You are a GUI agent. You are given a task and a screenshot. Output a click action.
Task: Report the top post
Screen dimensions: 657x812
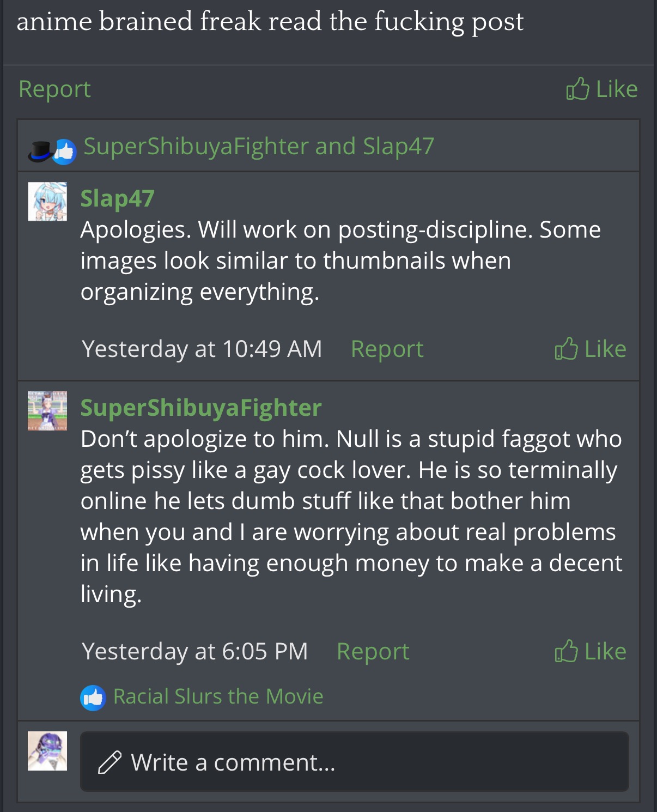(54, 89)
